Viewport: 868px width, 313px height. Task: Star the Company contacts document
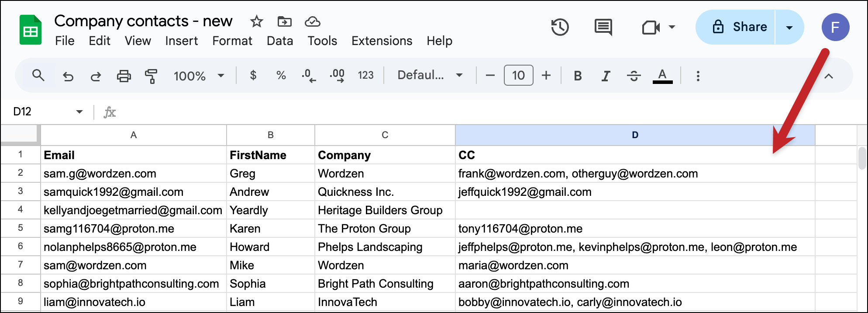pyautogui.click(x=256, y=21)
